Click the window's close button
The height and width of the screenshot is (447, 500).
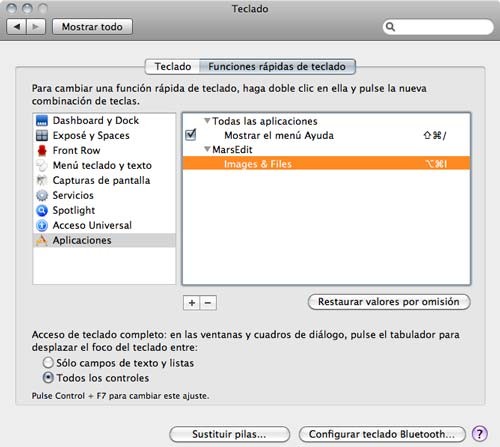click(12, 8)
